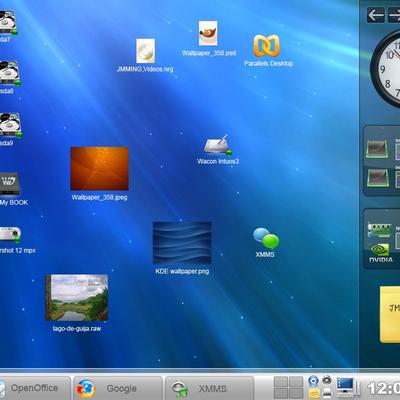
Task: Click the computer monitor tray icon
Action: 346,387
